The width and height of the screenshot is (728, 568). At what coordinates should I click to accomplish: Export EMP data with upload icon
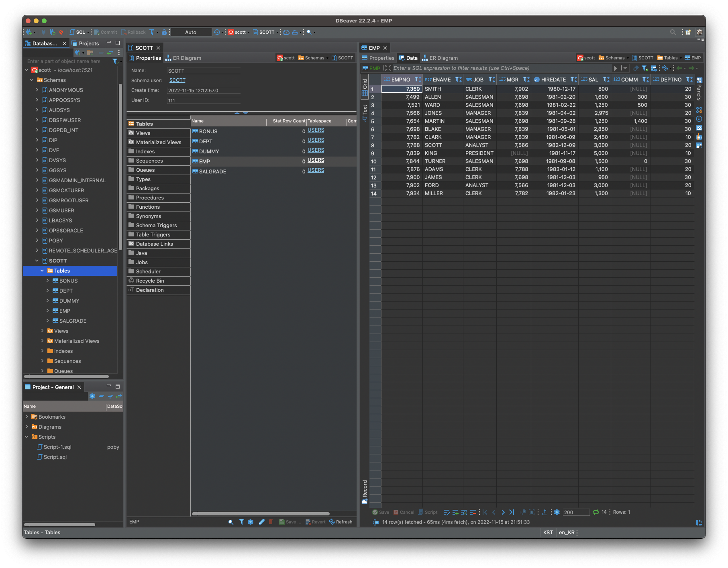(x=545, y=512)
